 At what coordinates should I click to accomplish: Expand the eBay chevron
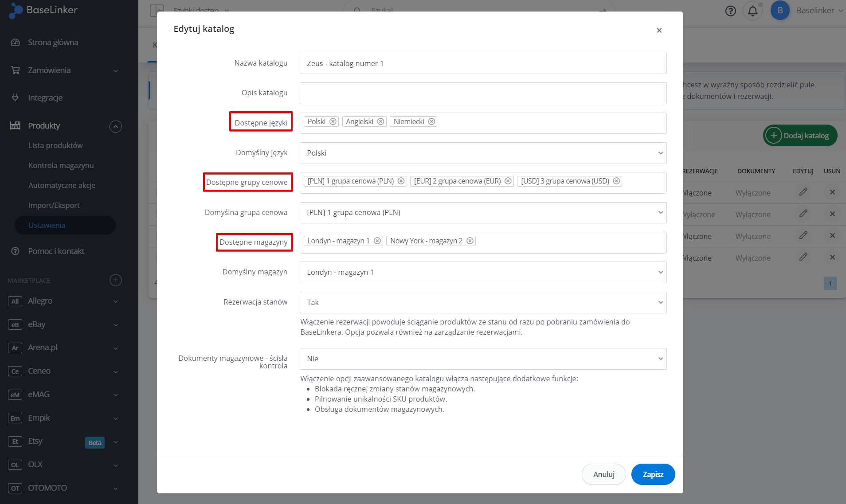click(115, 325)
